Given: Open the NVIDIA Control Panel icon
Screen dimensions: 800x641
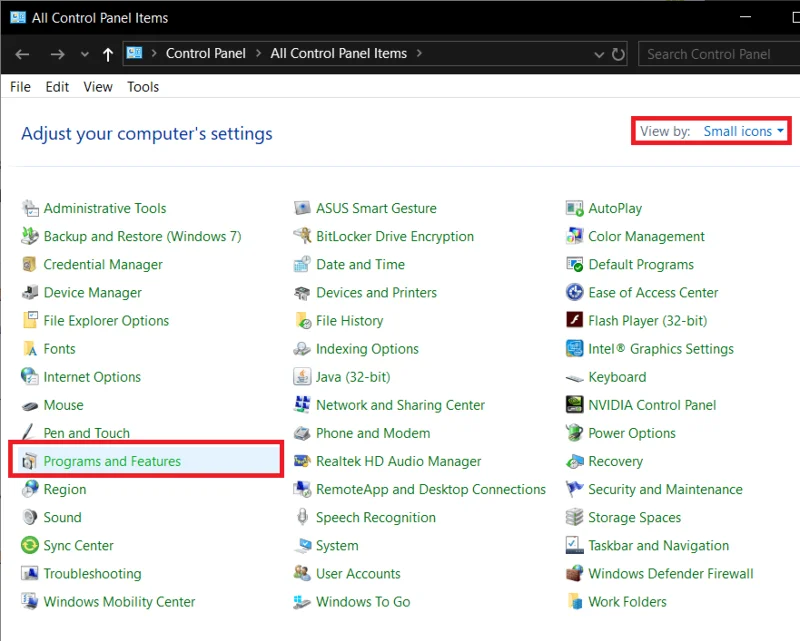Looking at the screenshot, I should [574, 405].
